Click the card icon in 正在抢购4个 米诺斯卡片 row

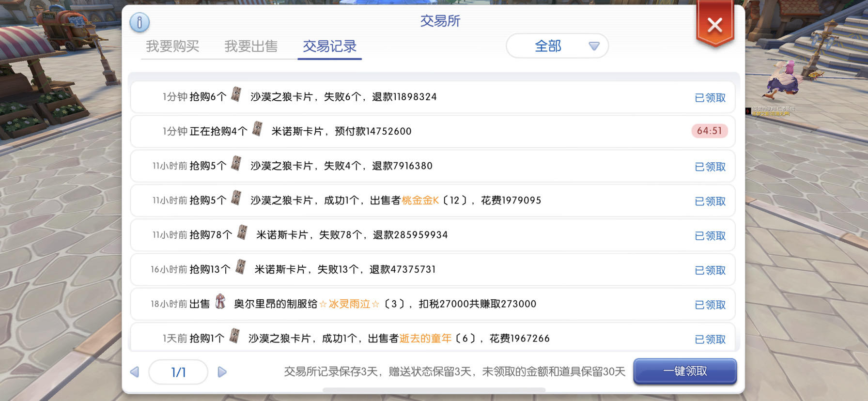pos(258,128)
